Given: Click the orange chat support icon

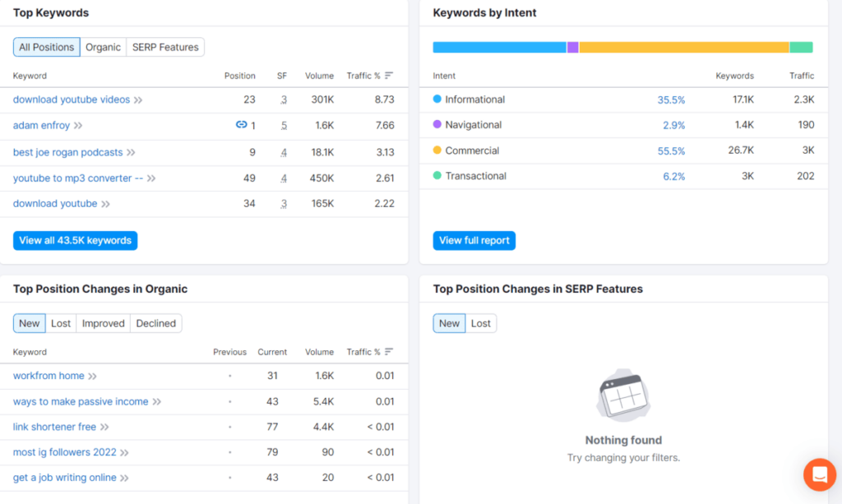Looking at the screenshot, I should point(819,474).
